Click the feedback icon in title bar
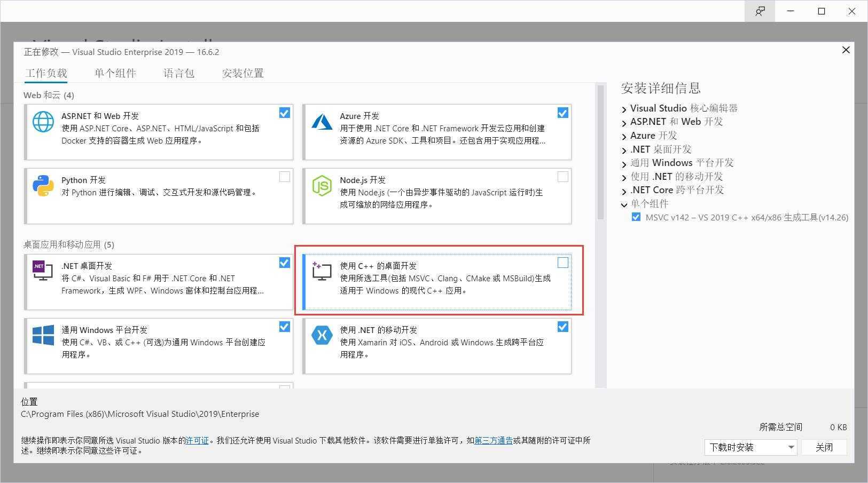Screen dimensions: 868x483 pyautogui.click(x=760, y=11)
